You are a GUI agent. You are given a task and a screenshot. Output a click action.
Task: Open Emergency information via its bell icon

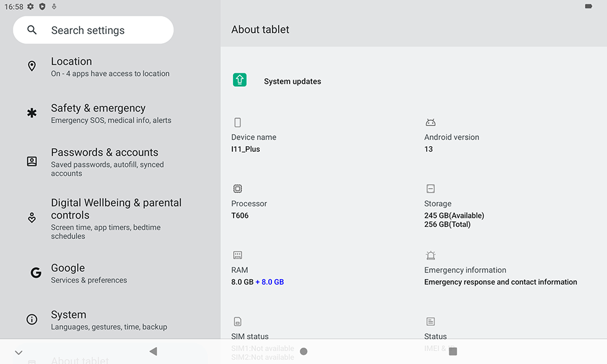tap(430, 255)
